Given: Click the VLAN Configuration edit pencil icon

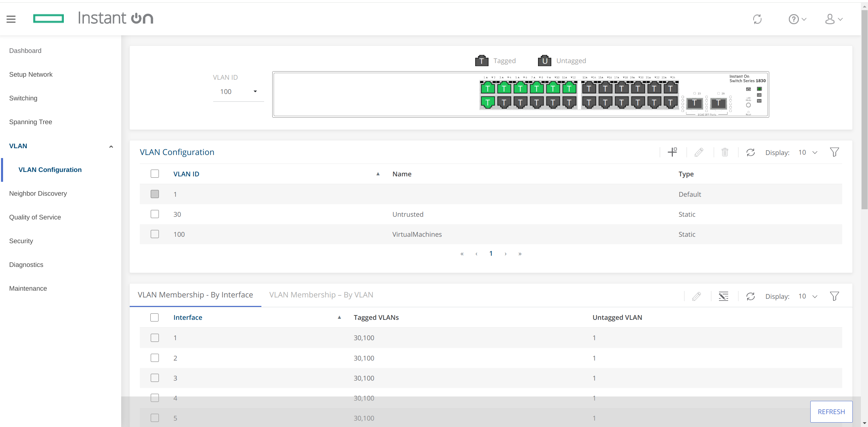Looking at the screenshot, I should coord(699,152).
